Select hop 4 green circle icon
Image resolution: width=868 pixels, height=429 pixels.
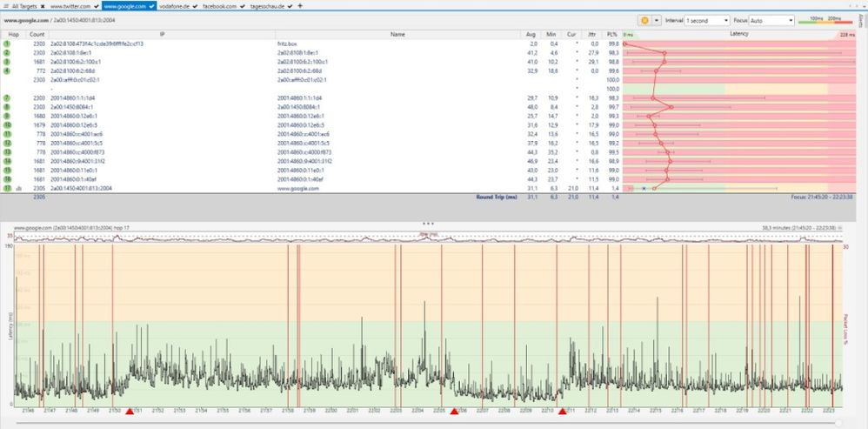coord(7,70)
